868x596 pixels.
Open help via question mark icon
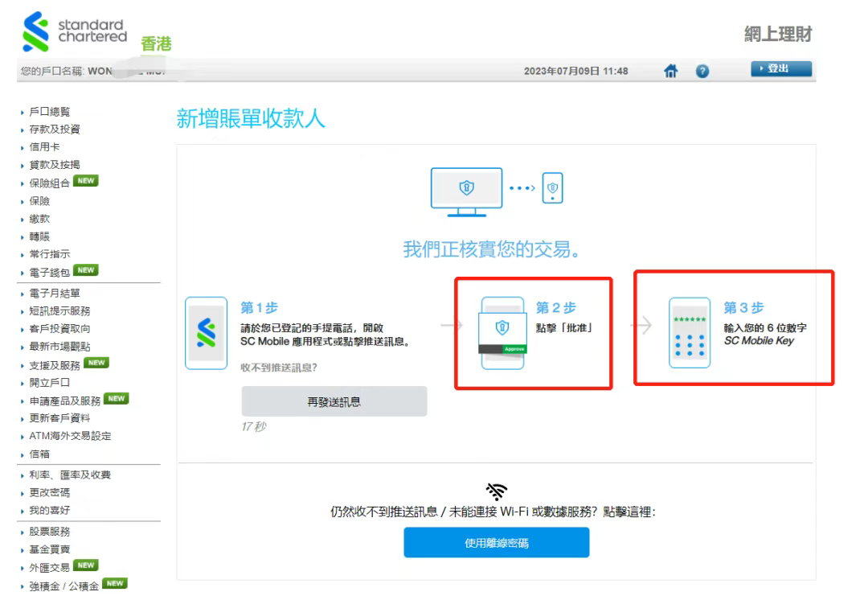(x=702, y=72)
